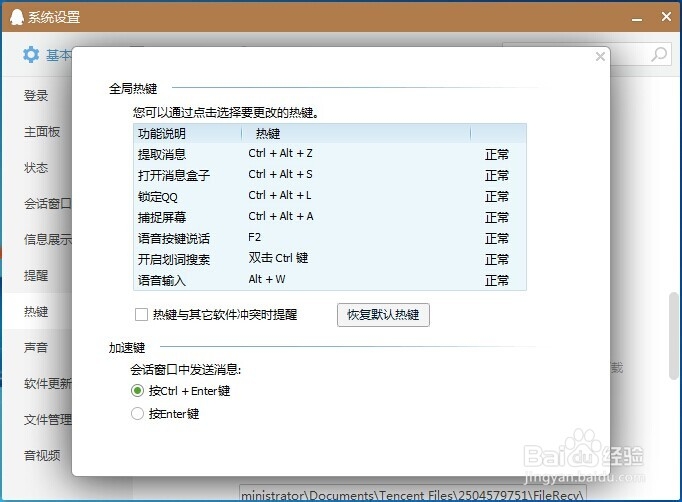Select the 提取消息 hotkey row
This screenshot has height=502, width=682.
(330, 154)
